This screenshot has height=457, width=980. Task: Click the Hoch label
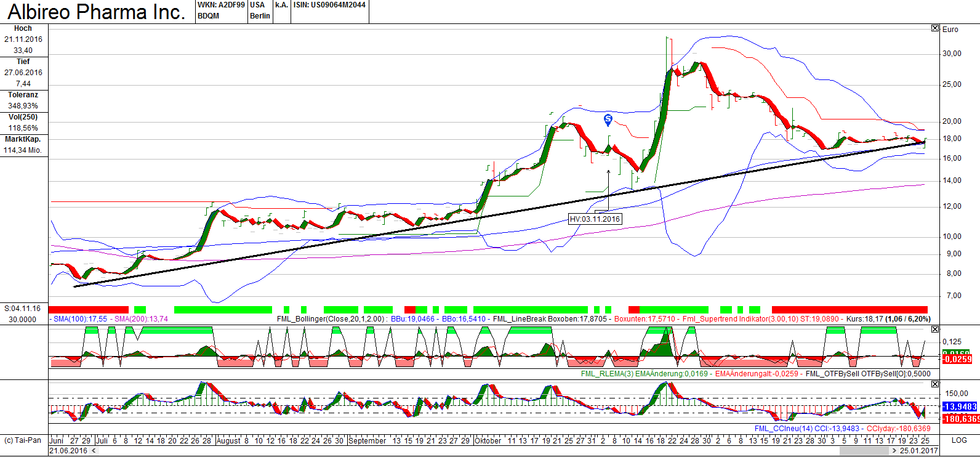click(x=23, y=28)
